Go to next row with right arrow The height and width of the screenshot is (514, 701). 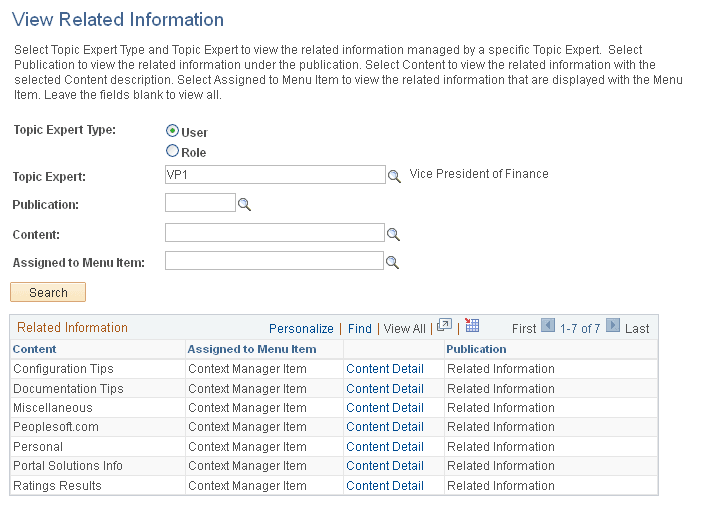point(613,326)
